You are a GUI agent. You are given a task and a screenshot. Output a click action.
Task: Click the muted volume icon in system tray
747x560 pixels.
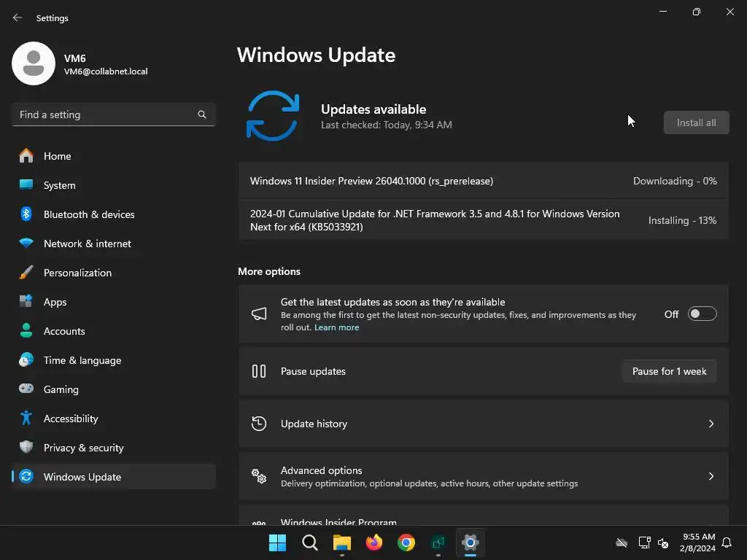[x=663, y=542]
